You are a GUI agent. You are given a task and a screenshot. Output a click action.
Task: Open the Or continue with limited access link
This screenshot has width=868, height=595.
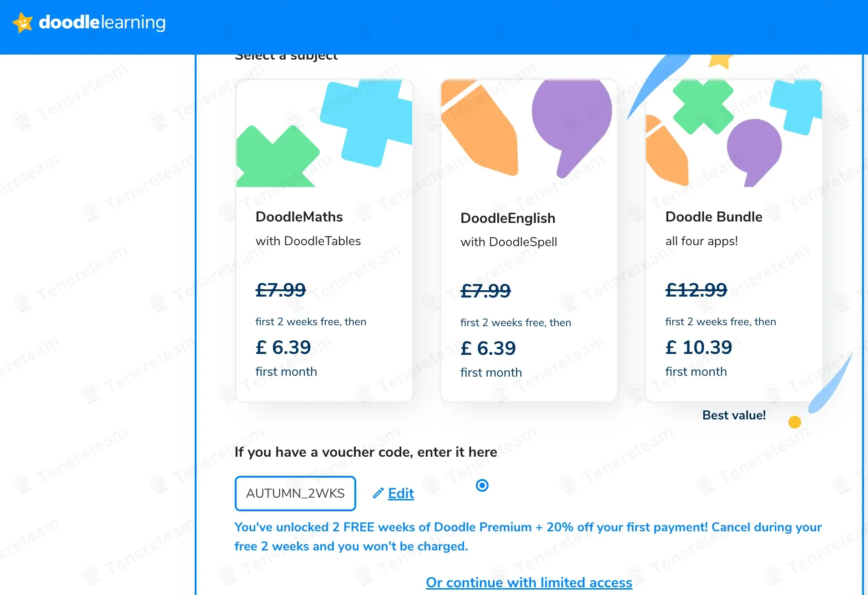click(x=529, y=582)
